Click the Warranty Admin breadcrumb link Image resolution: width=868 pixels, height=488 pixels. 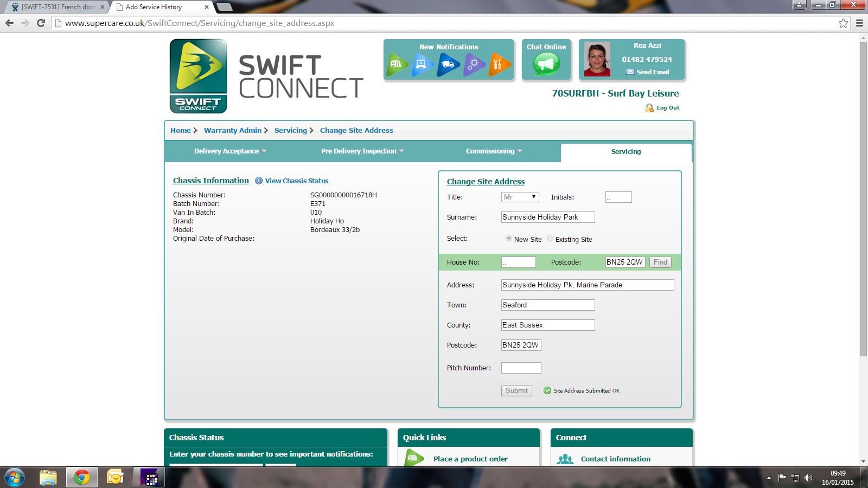click(233, 131)
